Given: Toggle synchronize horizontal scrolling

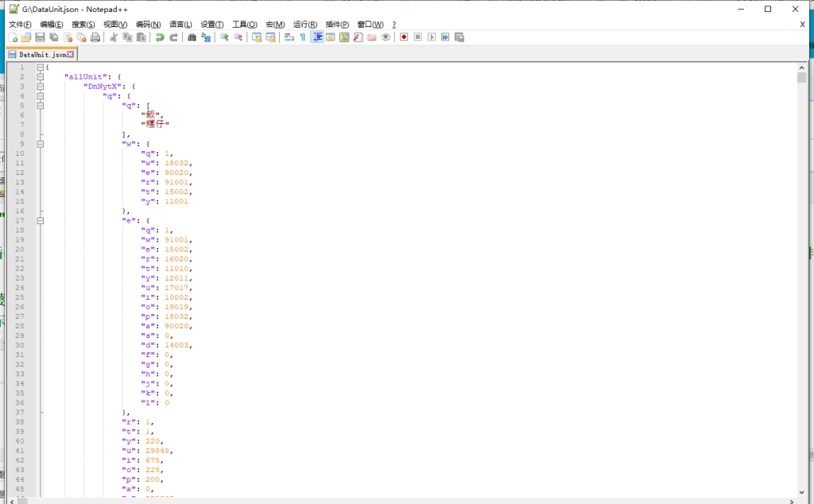Looking at the screenshot, I should [270, 37].
